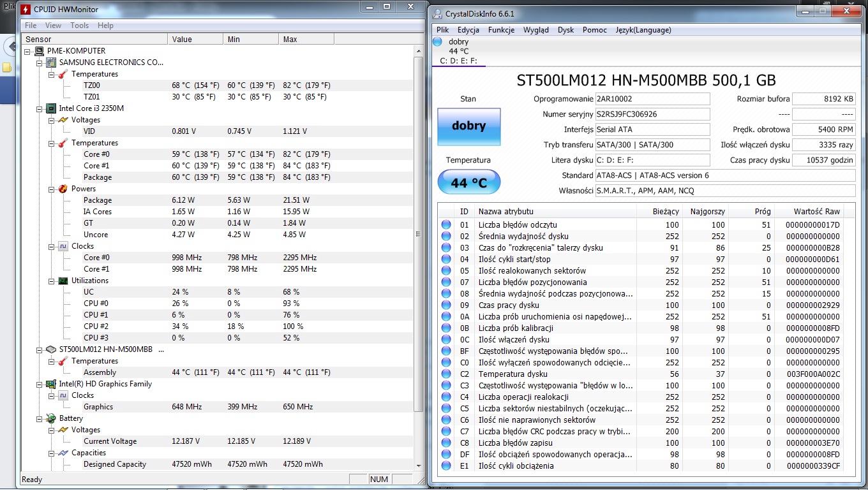The image size is (868, 491).
Task: Click the 'Ilość cykli start/stop' attribute row
Action: pos(647,259)
